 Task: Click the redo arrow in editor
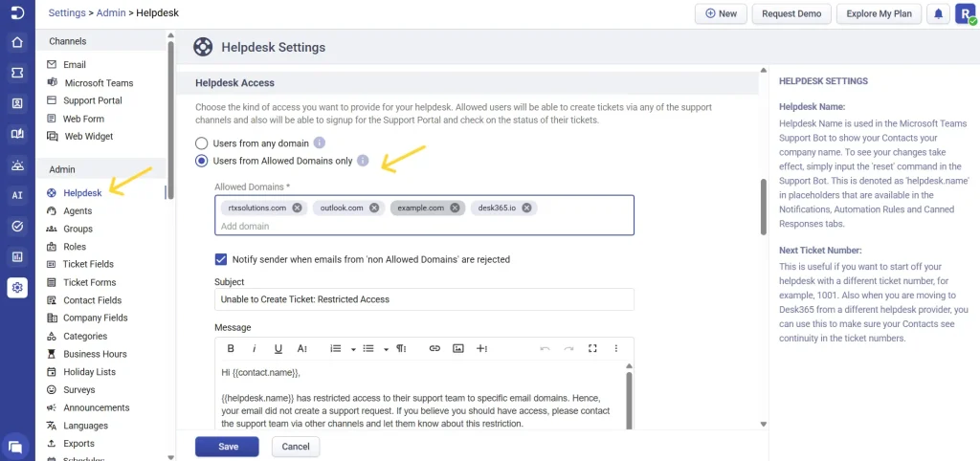point(568,348)
